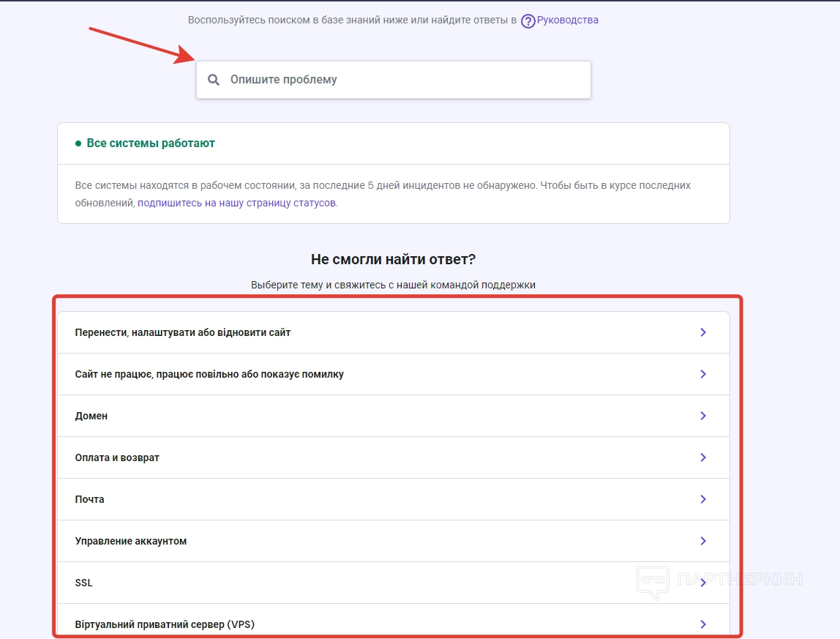Viewport: 840px width, 639px height.
Task: Select the Почта support topic
Action: [90, 499]
